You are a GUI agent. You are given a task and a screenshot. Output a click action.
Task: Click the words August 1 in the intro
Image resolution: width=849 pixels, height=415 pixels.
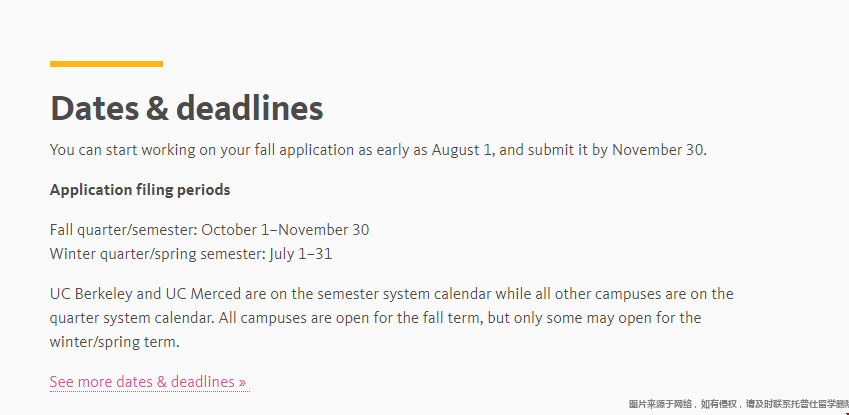462,150
